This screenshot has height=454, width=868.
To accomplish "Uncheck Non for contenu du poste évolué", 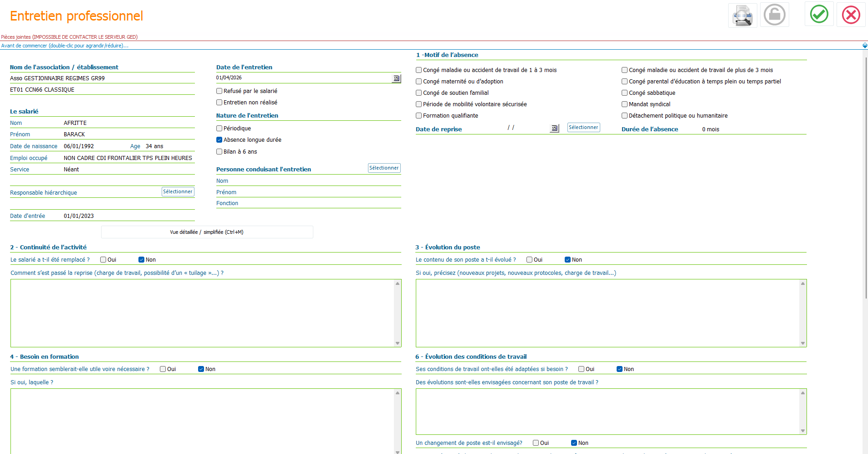I will (x=567, y=260).
